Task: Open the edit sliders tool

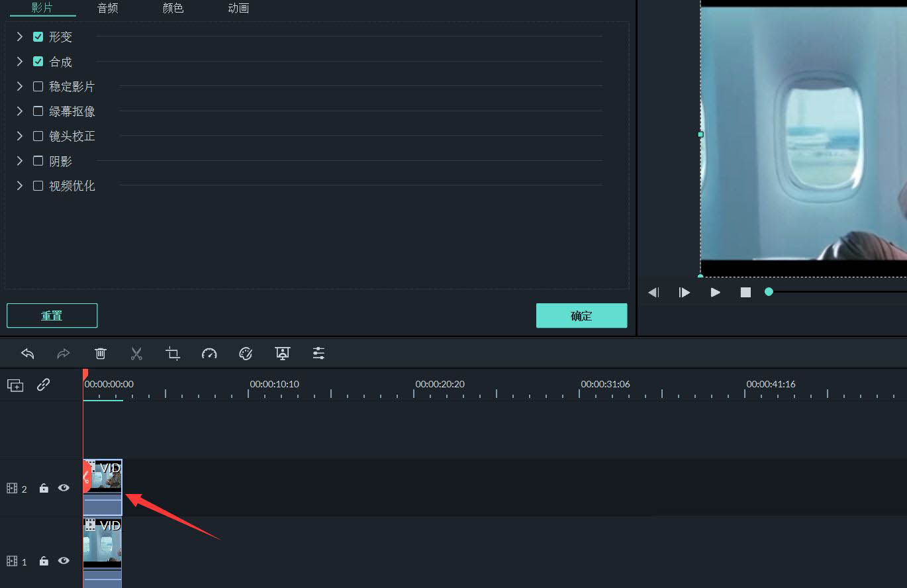Action: point(318,354)
